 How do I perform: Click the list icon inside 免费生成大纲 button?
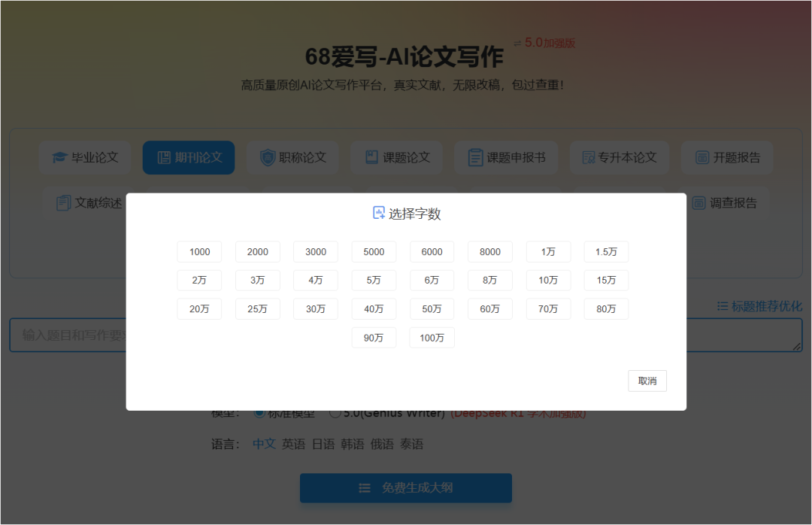pyautogui.click(x=365, y=488)
